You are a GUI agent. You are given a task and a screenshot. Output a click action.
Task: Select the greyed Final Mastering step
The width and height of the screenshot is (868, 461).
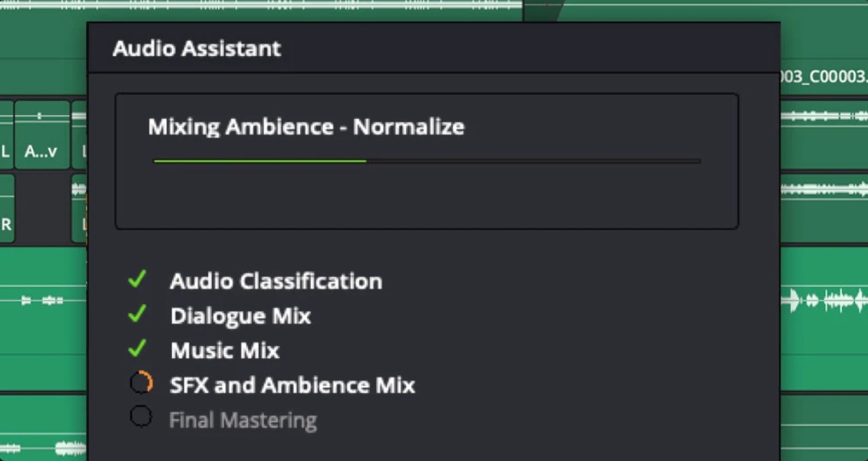click(x=243, y=420)
